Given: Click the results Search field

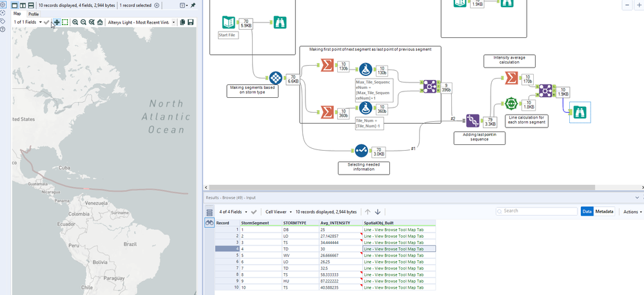Looking at the screenshot, I should pyautogui.click(x=536, y=211).
